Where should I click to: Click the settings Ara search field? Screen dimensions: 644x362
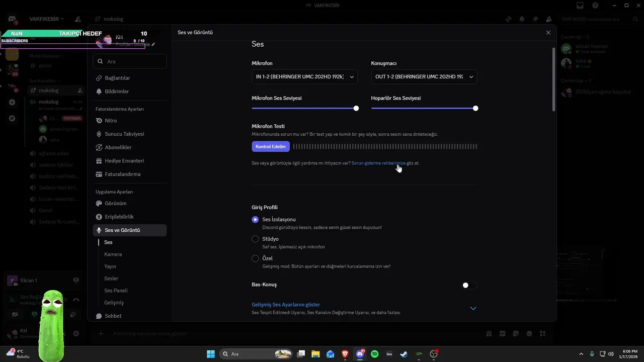130,61
